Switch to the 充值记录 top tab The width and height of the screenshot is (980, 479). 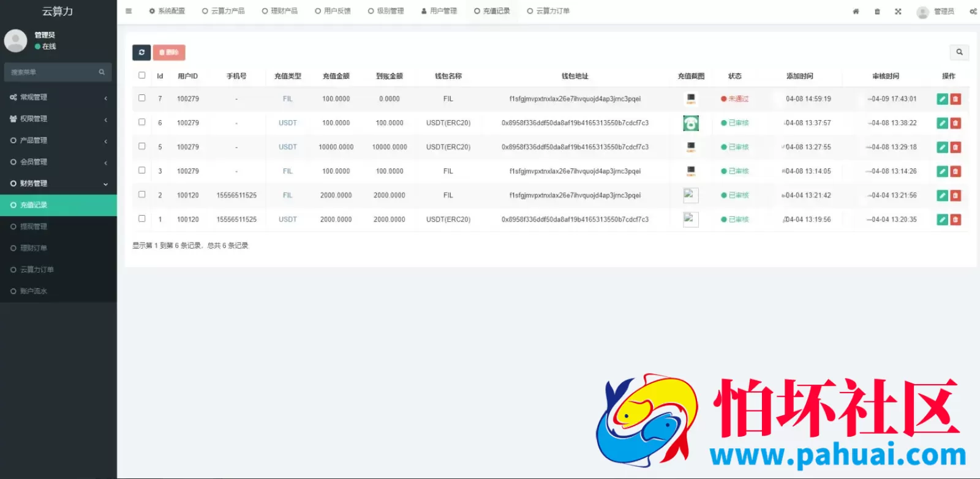(x=492, y=11)
